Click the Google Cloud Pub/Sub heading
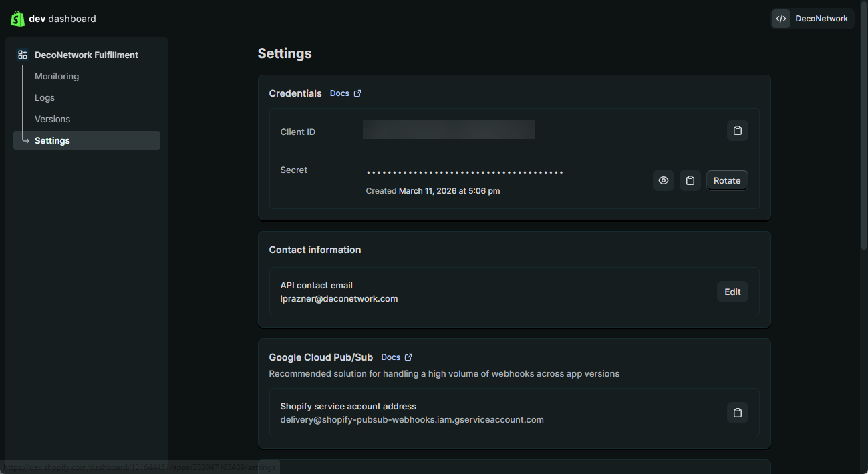868x474 pixels. point(321,357)
